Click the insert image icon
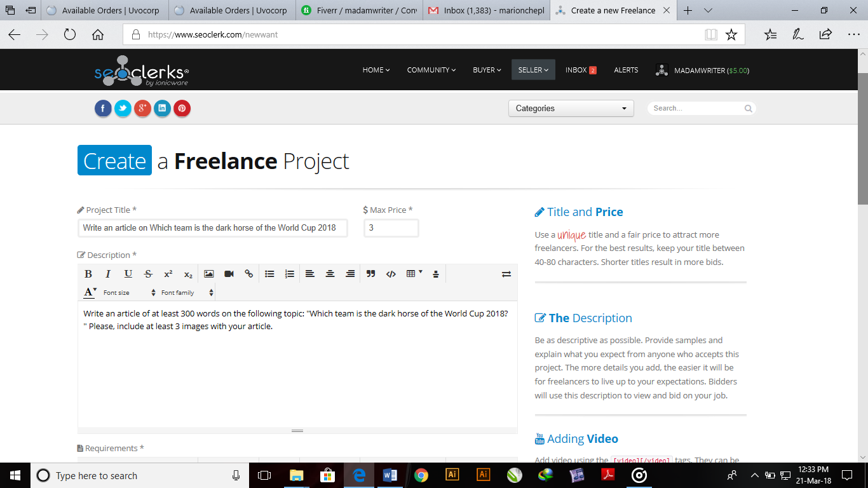Image resolution: width=868 pixels, height=488 pixels. (x=208, y=274)
